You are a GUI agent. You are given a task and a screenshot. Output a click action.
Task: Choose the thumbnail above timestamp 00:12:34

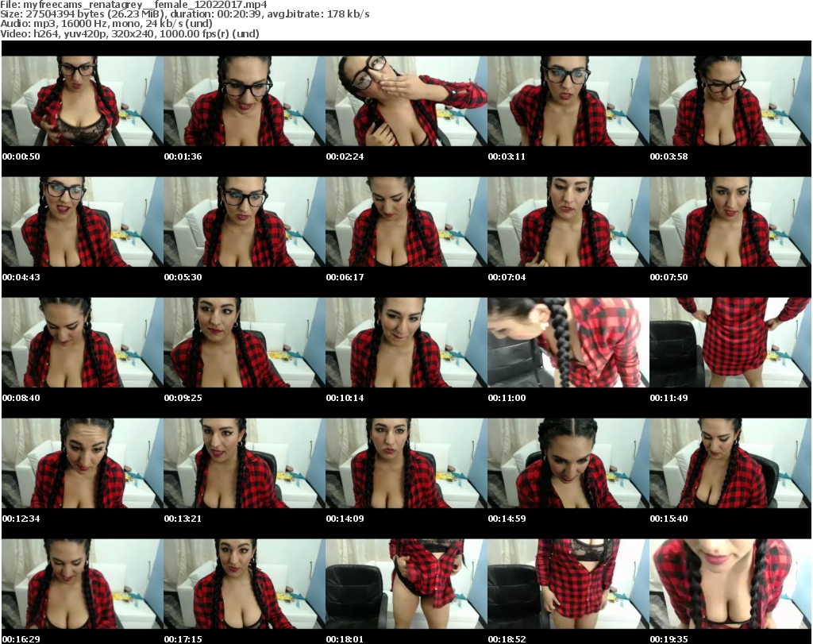tap(83, 463)
